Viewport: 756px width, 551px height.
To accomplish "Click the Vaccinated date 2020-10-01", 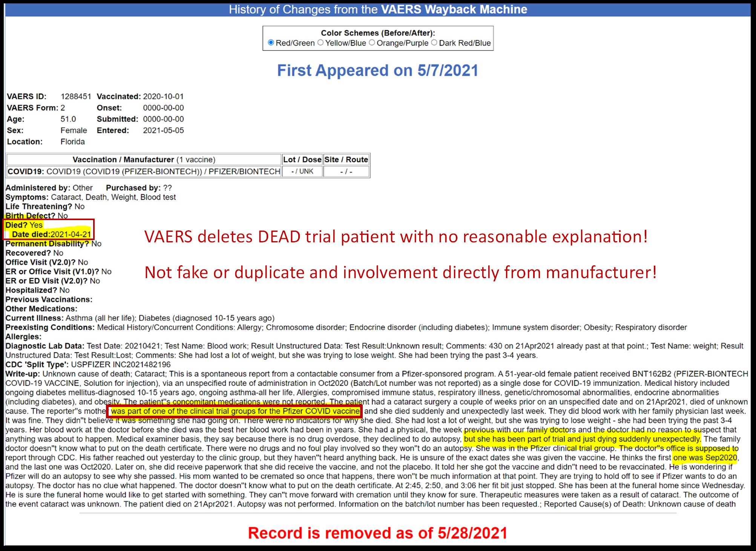I will tap(163, 96).
